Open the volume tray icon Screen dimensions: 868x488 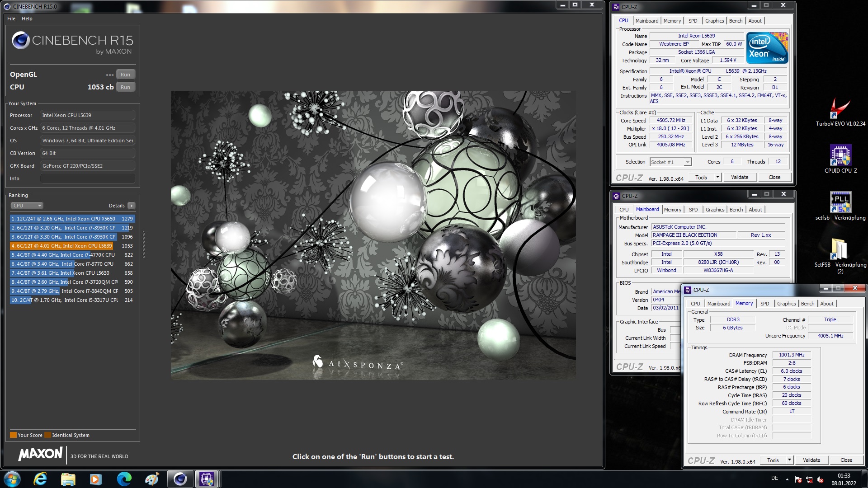(x=820, y=479)
